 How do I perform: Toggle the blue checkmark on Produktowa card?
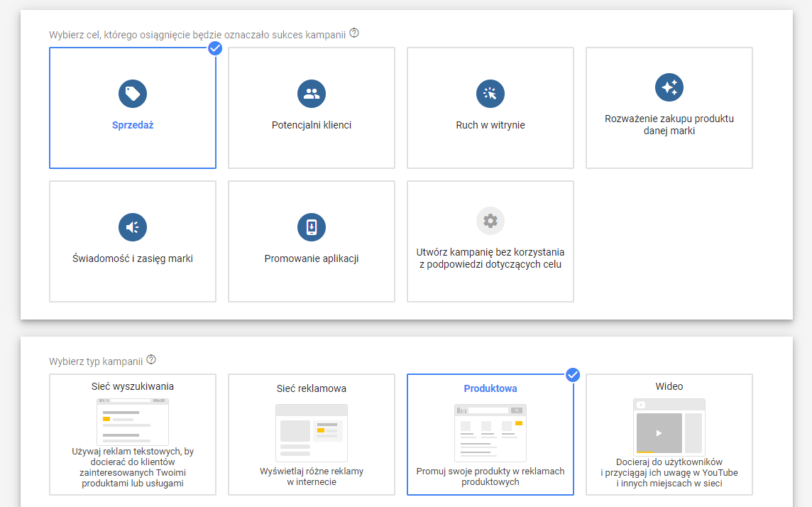573,375
